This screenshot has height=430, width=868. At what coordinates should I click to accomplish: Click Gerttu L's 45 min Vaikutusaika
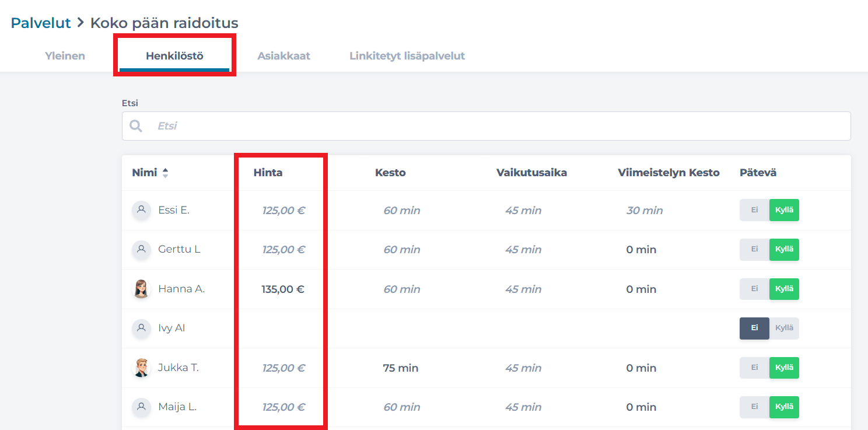(523, 250)
